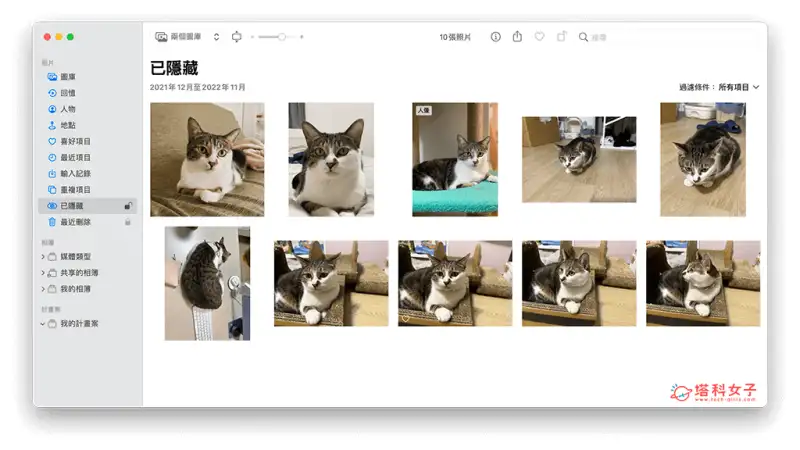Click the unlock padlock beside 已隱藏
Viewport: 800px width, 450px height.
pyautogui.click(x=128, y=205)
